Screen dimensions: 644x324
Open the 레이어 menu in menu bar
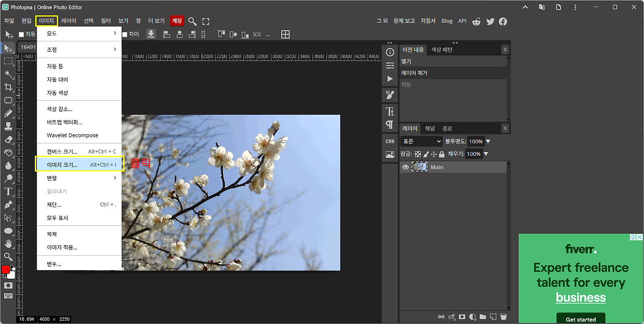click(x=68, y=21)
